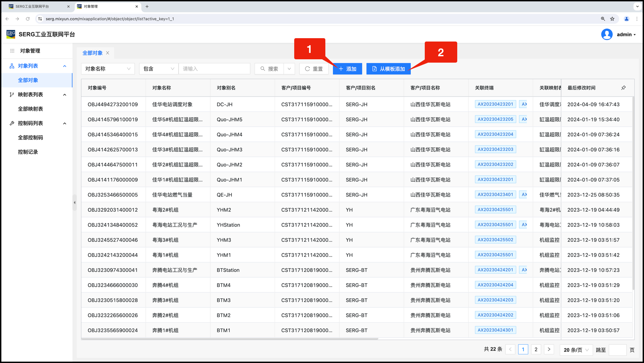Select 全部控制码 in the sidebar
This screenshot has height=363, width=644.
30,138
